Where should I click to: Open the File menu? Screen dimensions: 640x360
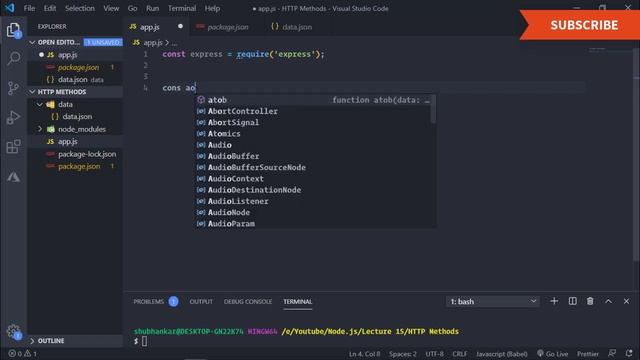[x=29, y=8]
